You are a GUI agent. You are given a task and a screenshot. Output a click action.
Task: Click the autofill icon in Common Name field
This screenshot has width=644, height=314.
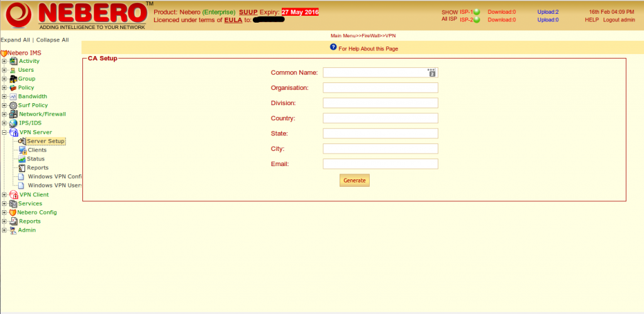click(x=431, y=73)
